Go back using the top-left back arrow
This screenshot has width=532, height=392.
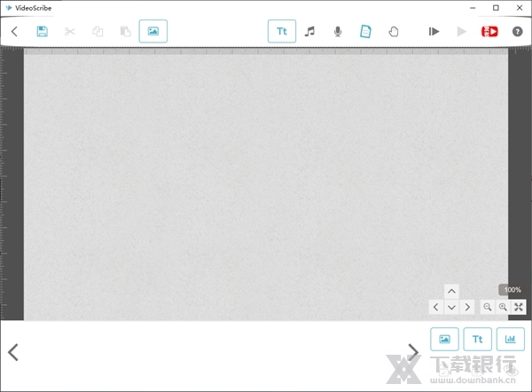pos(14,32)
